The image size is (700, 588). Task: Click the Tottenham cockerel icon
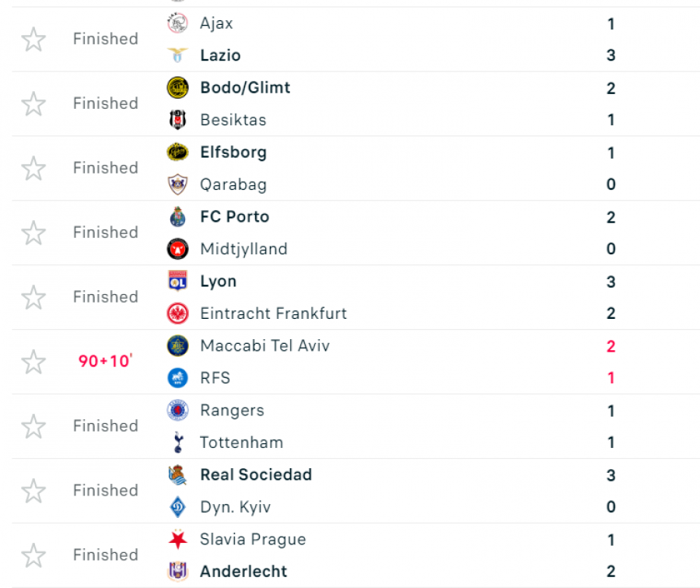coord(177,442)
